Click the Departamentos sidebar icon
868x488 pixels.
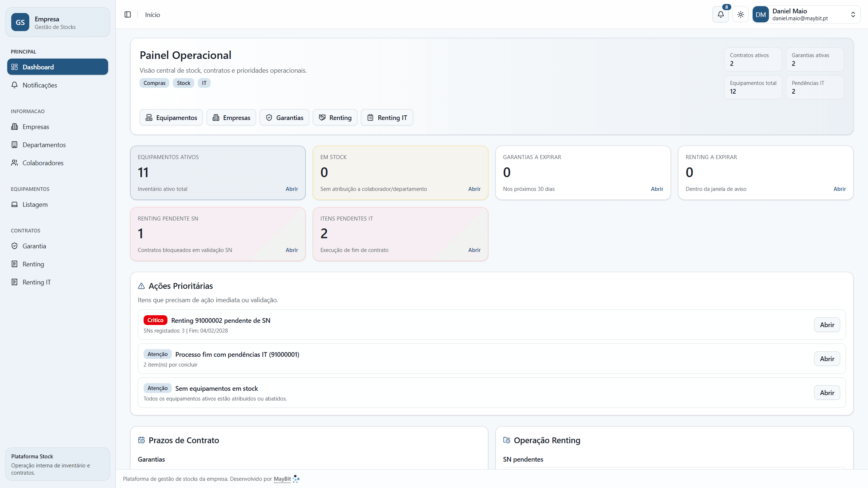pyautogui.click(x=14, y=145)
